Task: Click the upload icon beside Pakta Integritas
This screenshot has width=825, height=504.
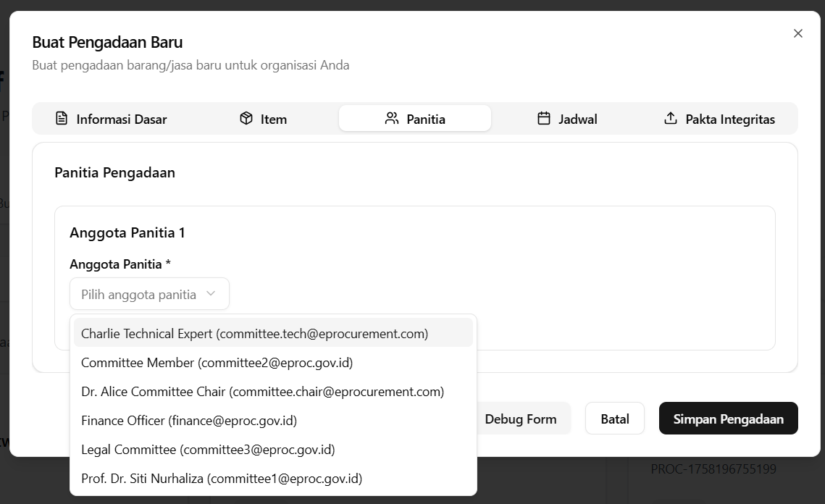Action: [671, 119]
